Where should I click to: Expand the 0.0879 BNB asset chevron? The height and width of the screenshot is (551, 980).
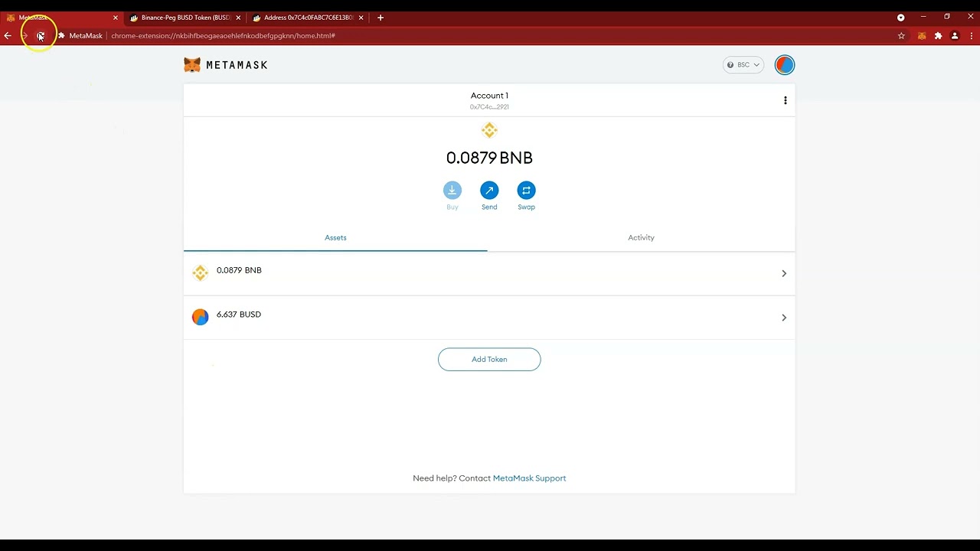783,273
